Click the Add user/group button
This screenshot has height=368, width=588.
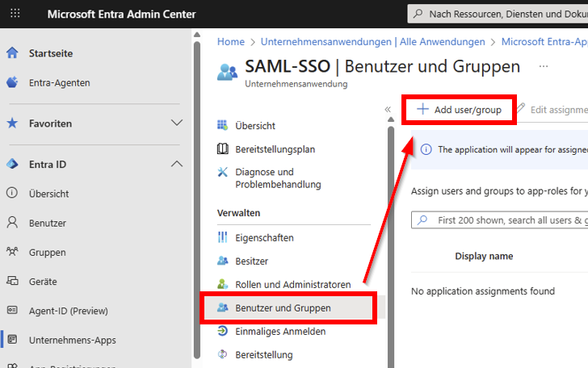click(x=459, y=110)
